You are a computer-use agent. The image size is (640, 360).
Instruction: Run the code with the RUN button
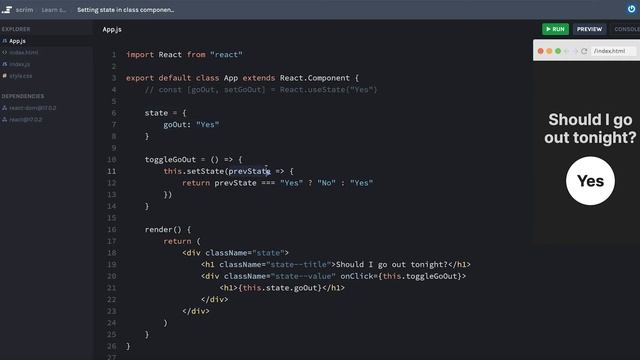click(555, 29)
